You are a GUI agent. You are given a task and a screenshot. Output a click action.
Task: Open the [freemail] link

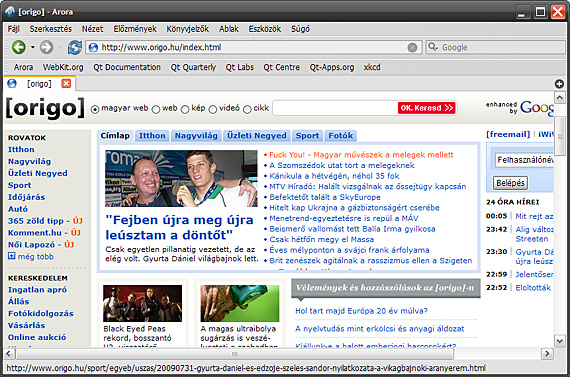tap(508, 135)
